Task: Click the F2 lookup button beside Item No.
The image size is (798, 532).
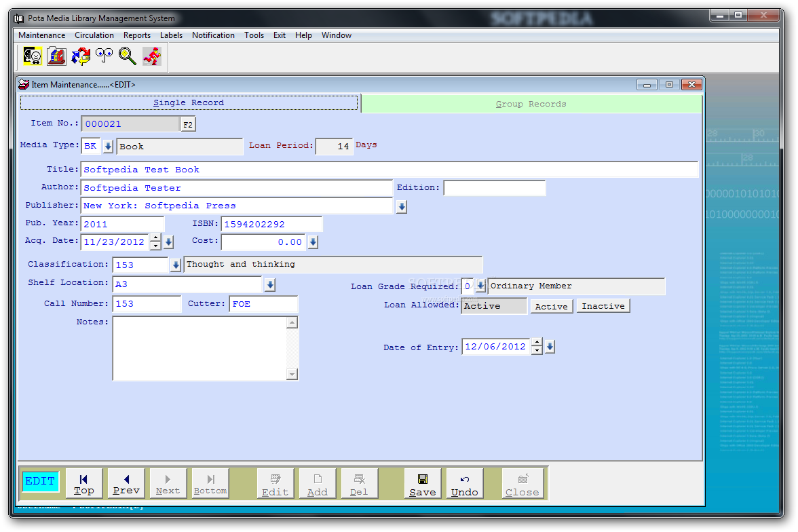Action: click(189, 124)
